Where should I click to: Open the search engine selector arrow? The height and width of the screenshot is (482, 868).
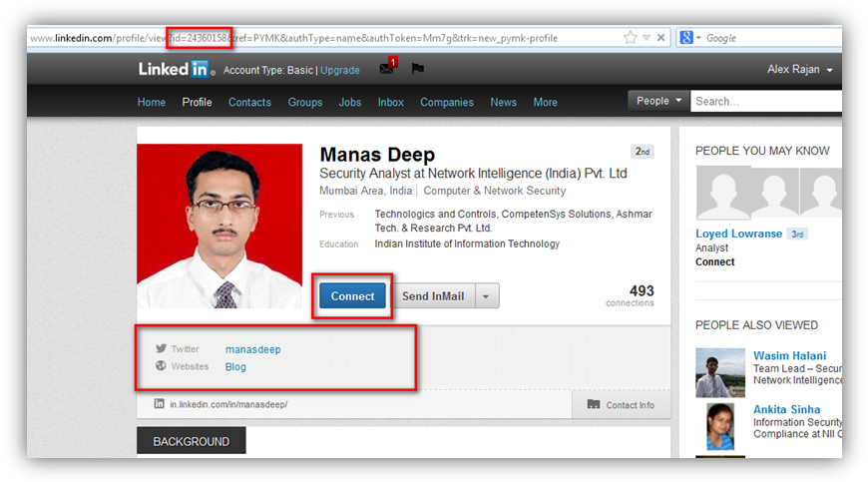pos(698,38)
